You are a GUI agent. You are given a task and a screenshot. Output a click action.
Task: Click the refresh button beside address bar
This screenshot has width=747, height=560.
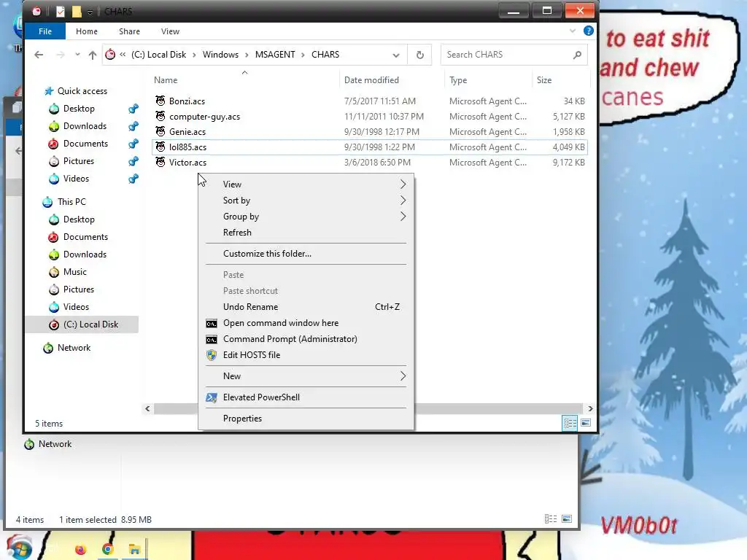click(419, 55)
